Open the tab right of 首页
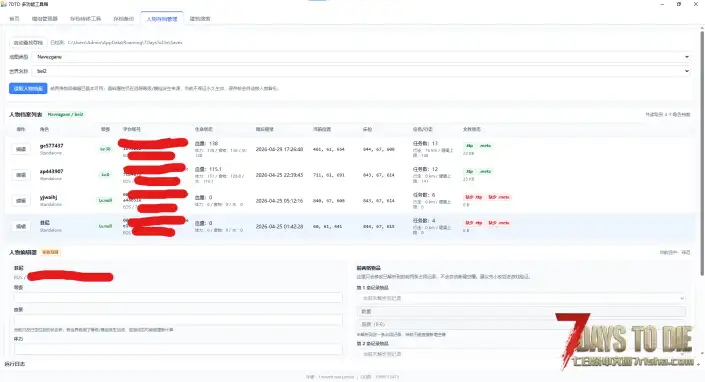705x382 pixels. coord(45,19)
